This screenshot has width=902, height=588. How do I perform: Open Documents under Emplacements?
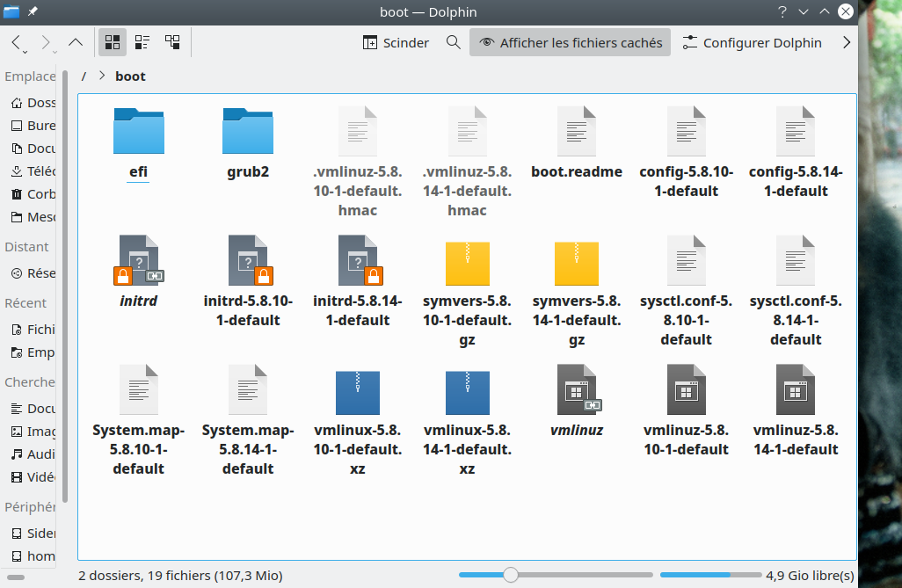coord(33,149)
